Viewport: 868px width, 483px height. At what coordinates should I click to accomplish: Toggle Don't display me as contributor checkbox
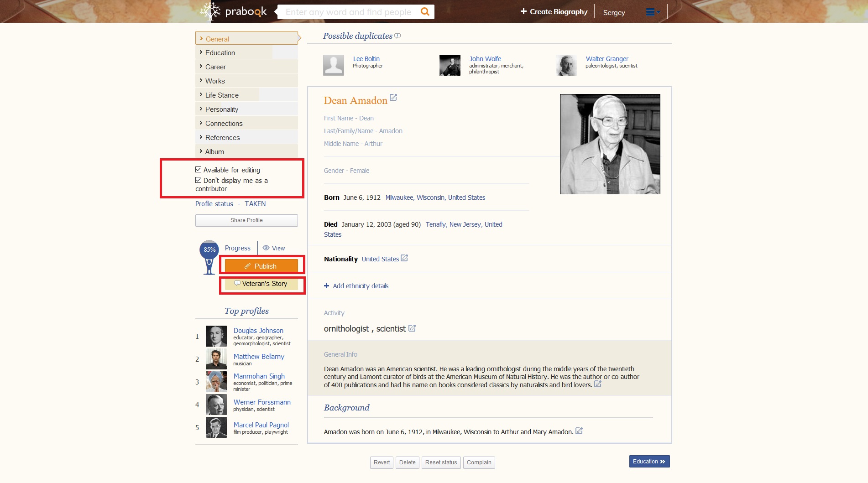pos(199,180)
